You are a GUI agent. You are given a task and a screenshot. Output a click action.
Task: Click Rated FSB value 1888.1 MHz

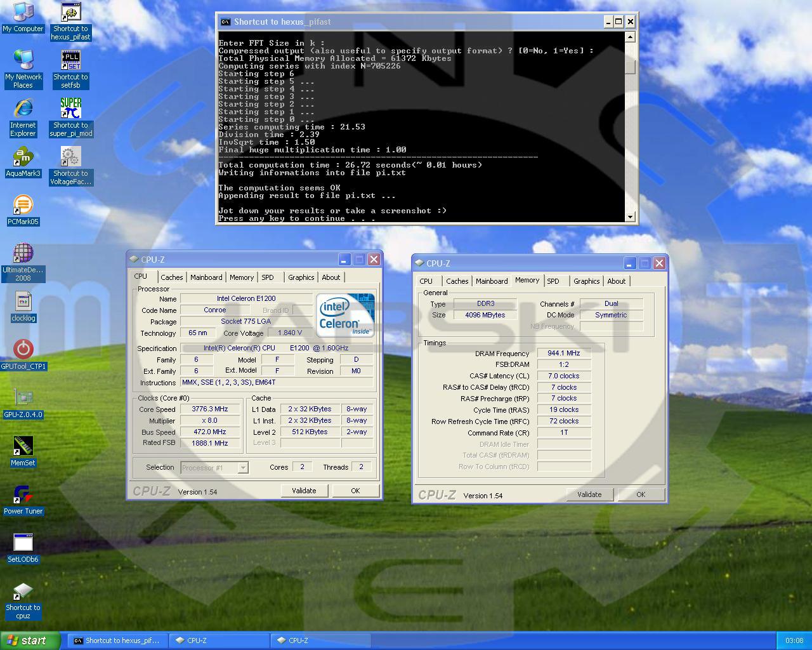[210, 444]
